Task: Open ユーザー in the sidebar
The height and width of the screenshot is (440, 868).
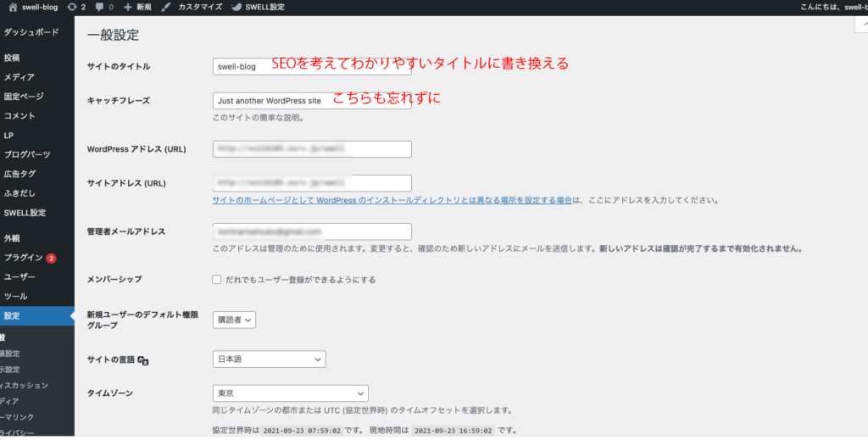Action: coord(19,276)
